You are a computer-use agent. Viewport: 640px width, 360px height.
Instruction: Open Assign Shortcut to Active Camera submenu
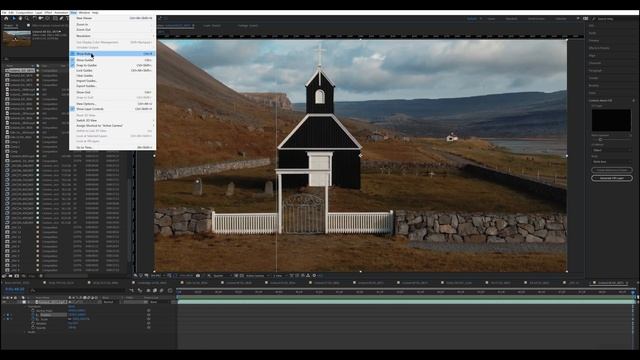112,126
